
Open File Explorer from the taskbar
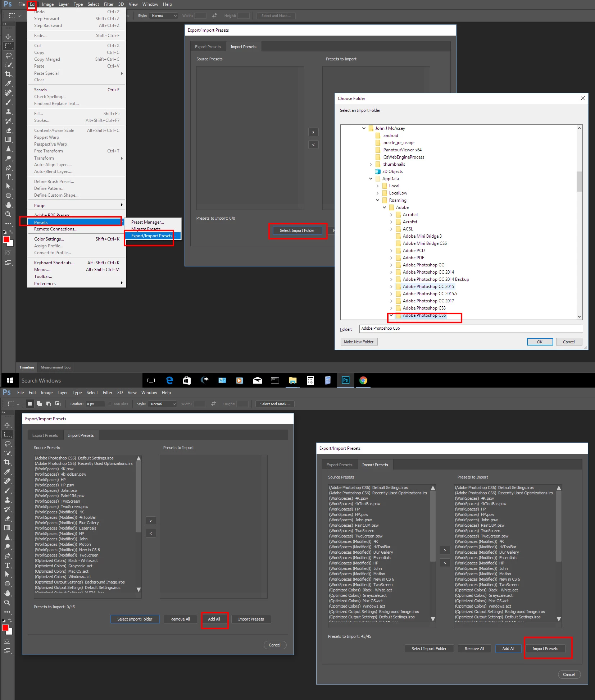click(x=293, y=380)
